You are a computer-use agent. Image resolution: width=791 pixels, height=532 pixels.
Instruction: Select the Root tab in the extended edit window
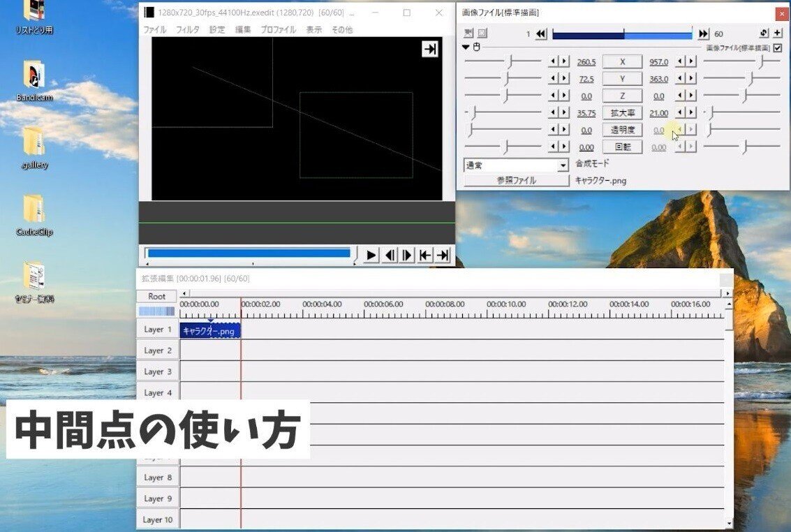(x=156, y=296)
